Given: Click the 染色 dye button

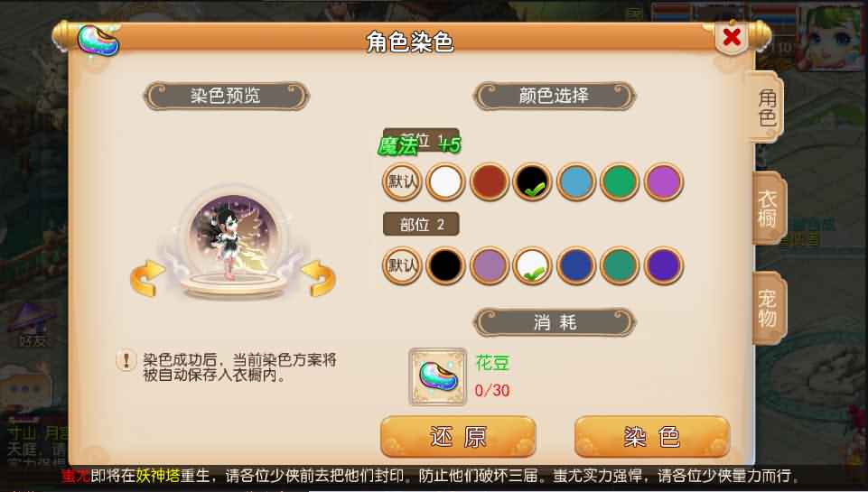Looking at the screenshot, I should click(x=652, y=437).
